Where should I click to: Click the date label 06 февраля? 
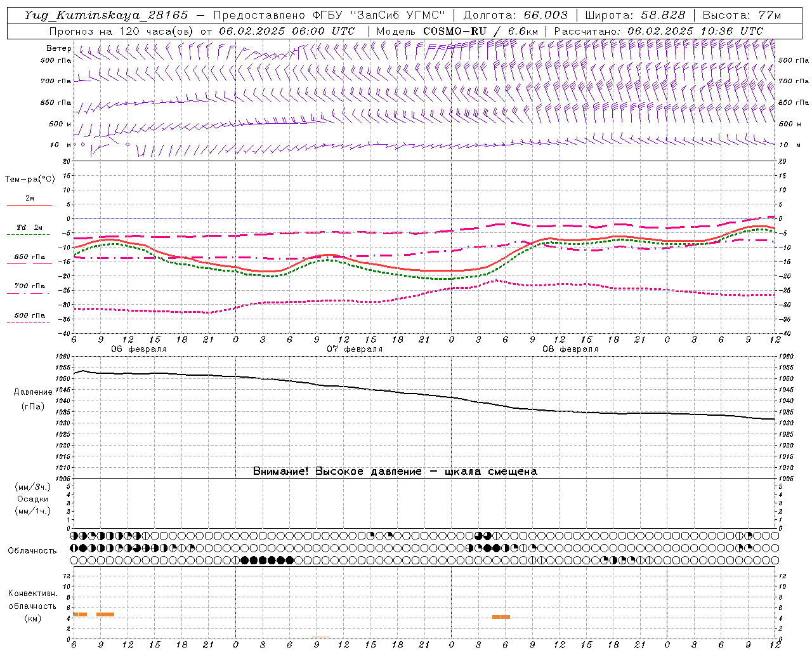tap(138, 349)
